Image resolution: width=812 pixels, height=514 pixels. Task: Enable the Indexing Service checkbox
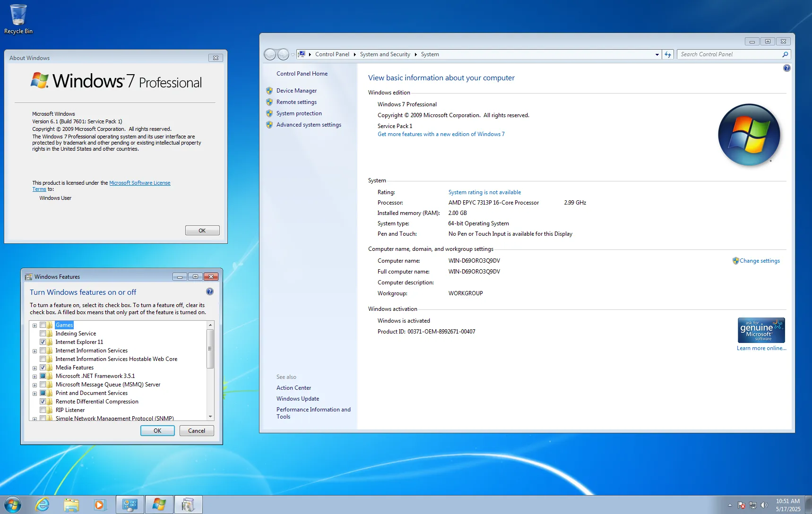pos(43,334)
